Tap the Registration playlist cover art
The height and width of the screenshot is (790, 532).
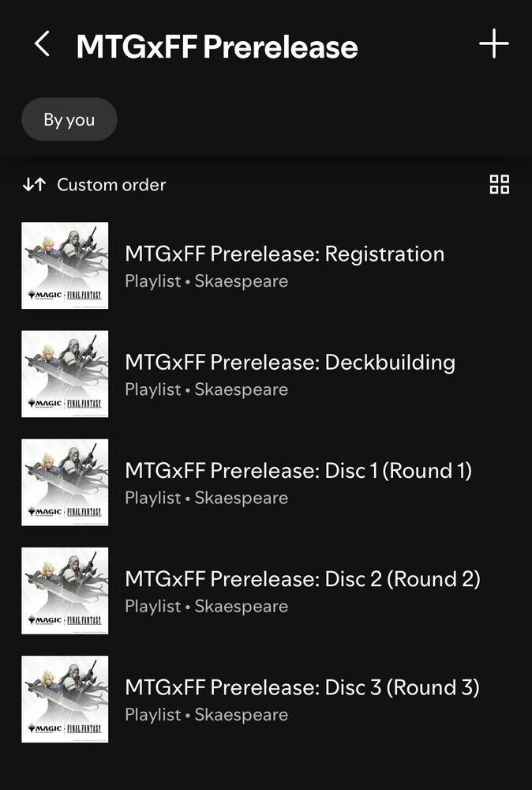pyautogui.click(x=65, y=265)
